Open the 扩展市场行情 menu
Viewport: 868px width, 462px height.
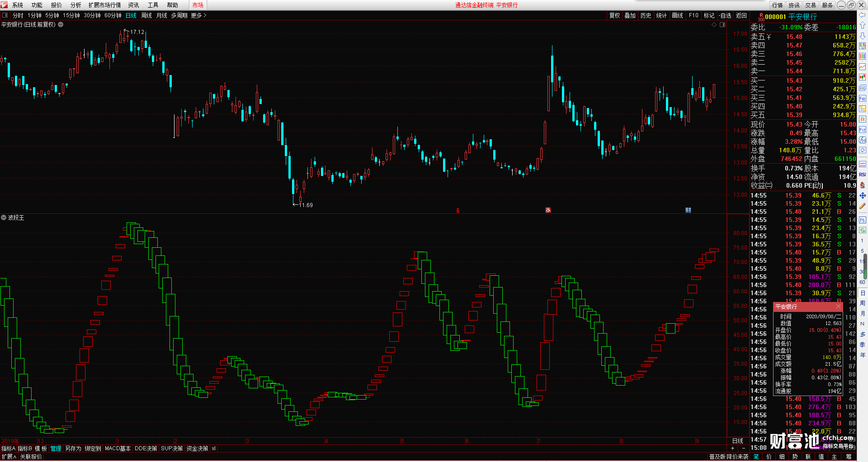tap(105, 5)
